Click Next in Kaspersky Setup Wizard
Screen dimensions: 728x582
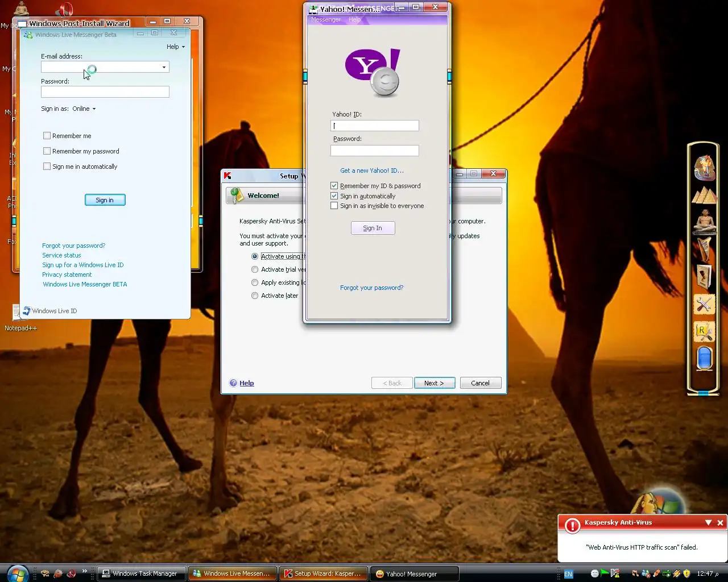435,383
